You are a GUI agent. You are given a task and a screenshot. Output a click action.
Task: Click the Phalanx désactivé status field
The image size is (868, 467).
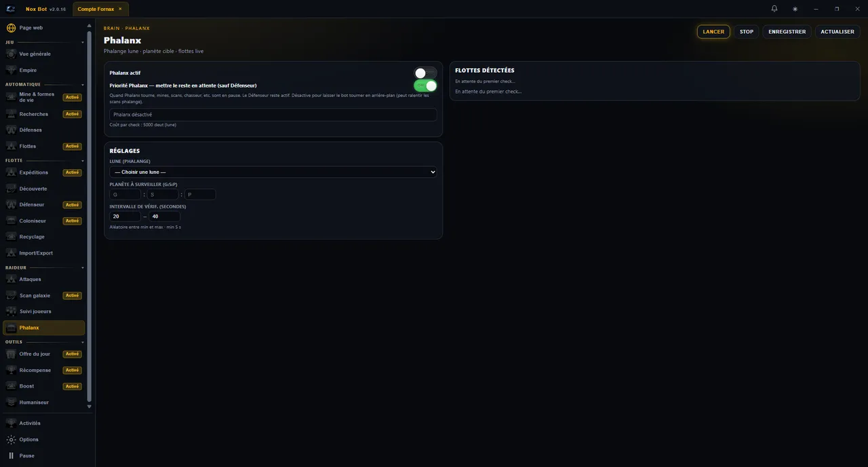click(273, 115)
